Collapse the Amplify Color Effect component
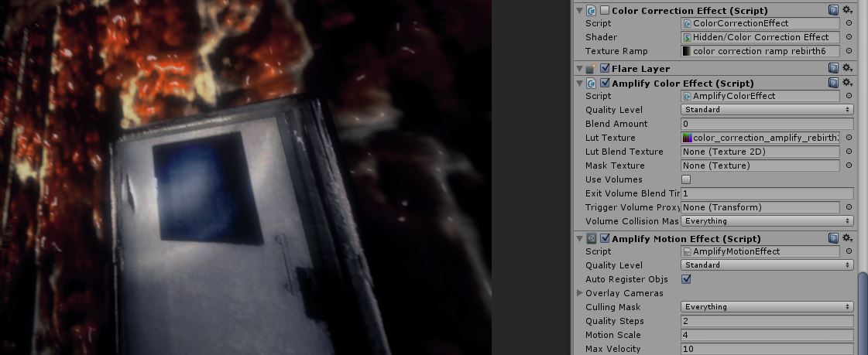This screenshot has width=868, height=355. (x=580, y=84)
